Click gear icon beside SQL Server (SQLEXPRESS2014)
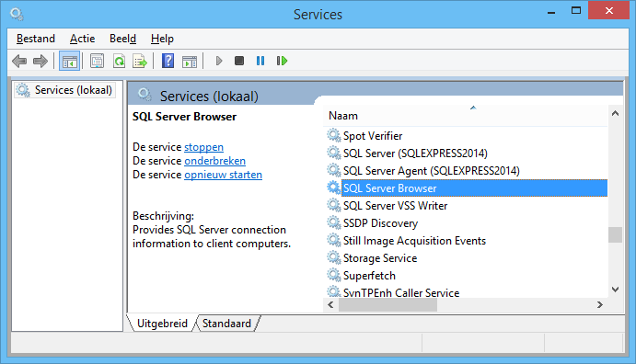This screenshot has height=364, width=636. (x=334, y=153)
